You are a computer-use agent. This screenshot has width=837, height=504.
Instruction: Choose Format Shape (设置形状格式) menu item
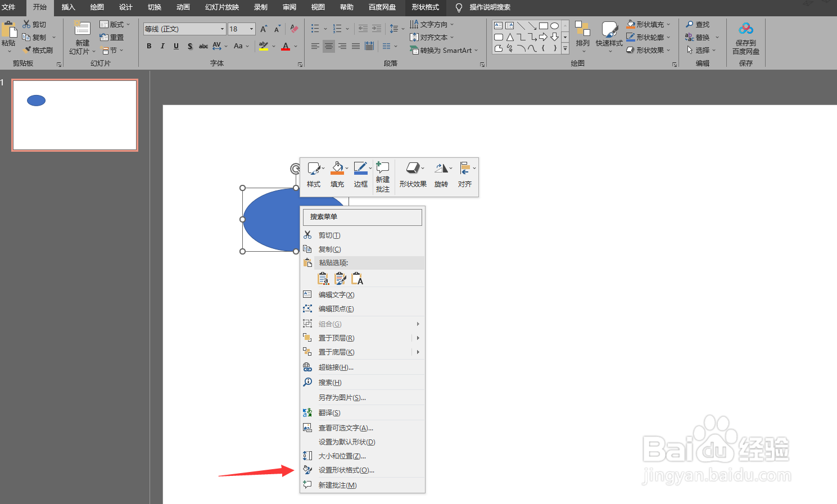(x=363, y=470)
